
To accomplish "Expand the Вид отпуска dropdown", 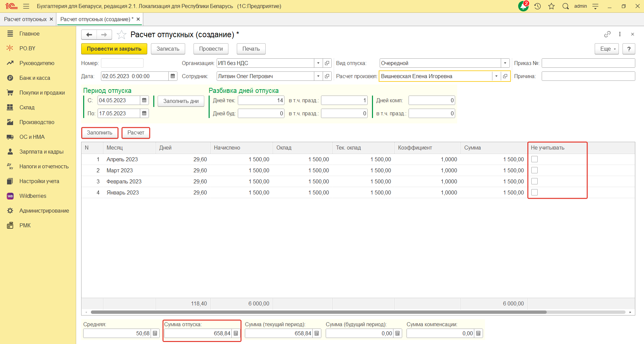I will (x=505, y=63).
